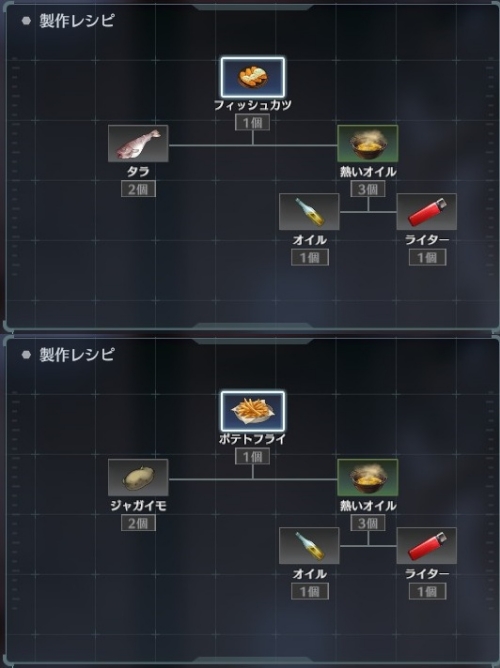Select the red ライター in bottom recipe
Screen dimensions: 500x668
tap(426, 546)
